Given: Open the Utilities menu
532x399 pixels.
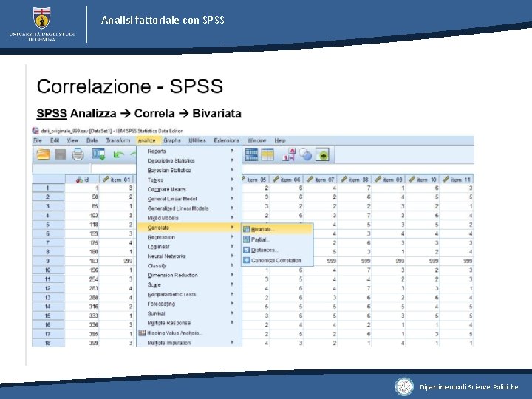Looking at the screenshot, I should pyautogui.click(x=197, y=140).
